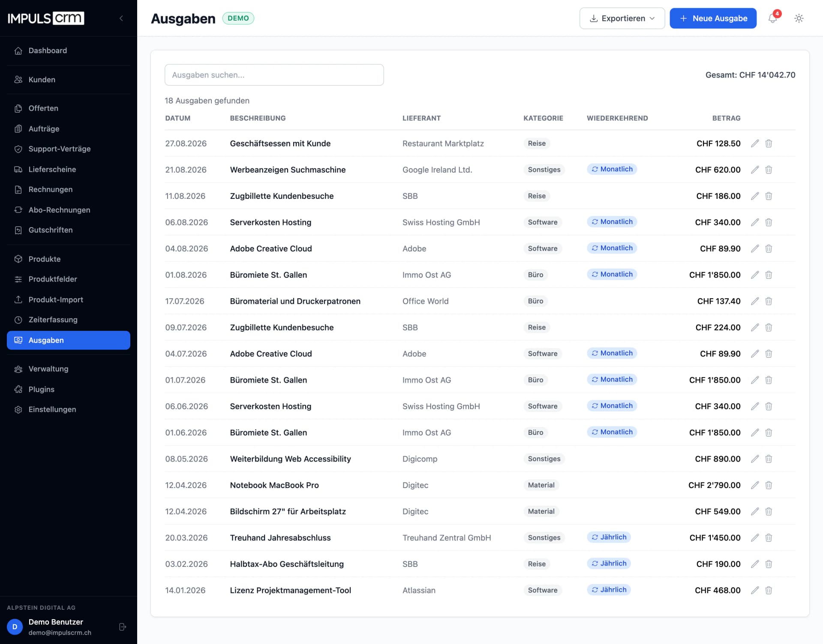Go to Abo-Rechnungen

69,210
